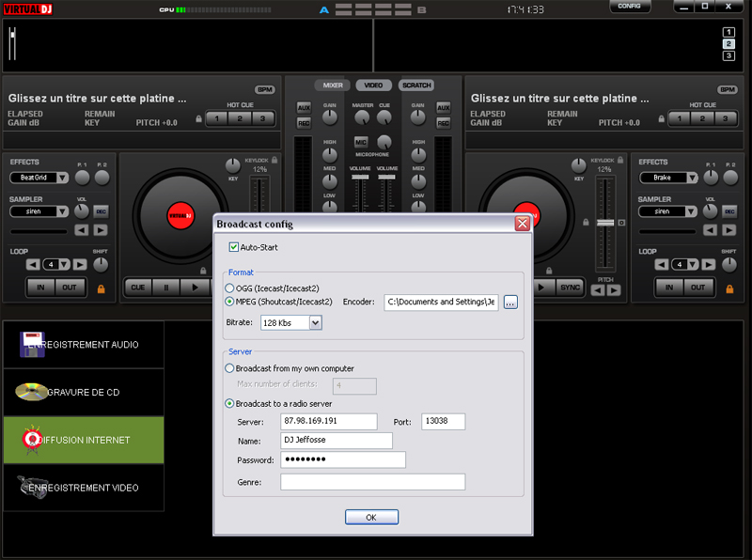Open the ENREGISTREMENT VIDEO panel

coord(84,488)
